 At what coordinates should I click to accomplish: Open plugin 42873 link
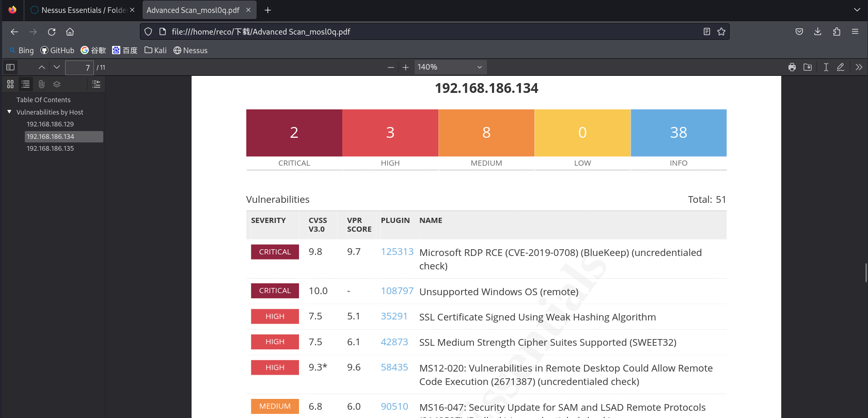point(394,342)
